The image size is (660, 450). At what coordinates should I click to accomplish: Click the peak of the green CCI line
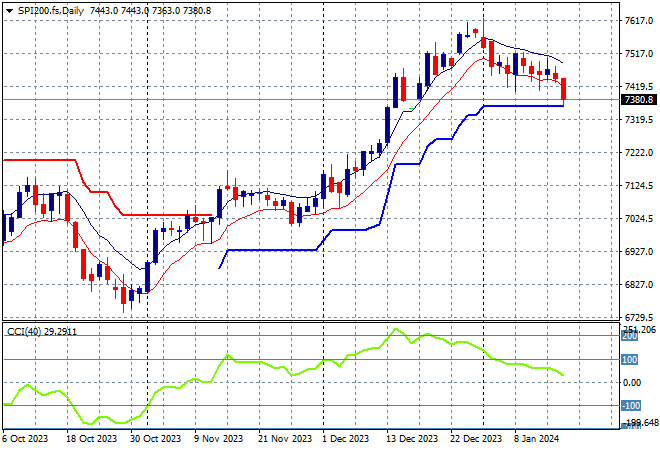coord(396,329)
